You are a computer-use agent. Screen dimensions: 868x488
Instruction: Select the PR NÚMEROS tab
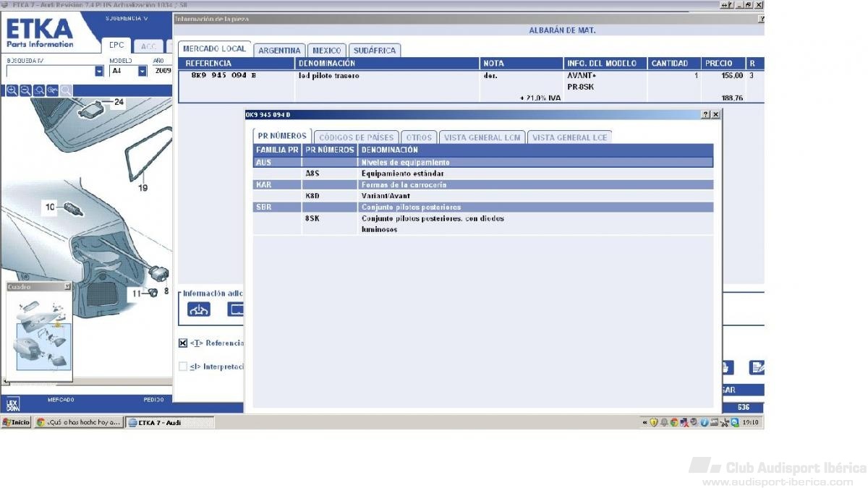pyautogui.click(x=282, y=136)
